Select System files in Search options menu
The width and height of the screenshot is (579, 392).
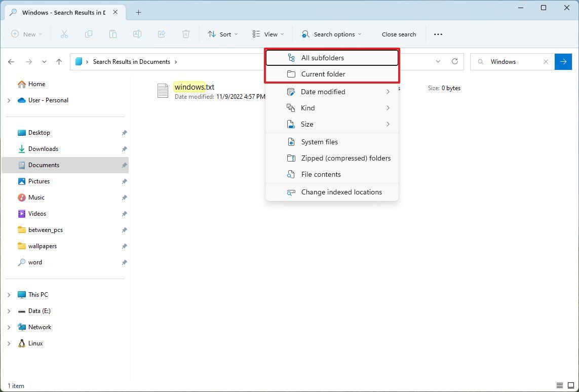[320, 142]
